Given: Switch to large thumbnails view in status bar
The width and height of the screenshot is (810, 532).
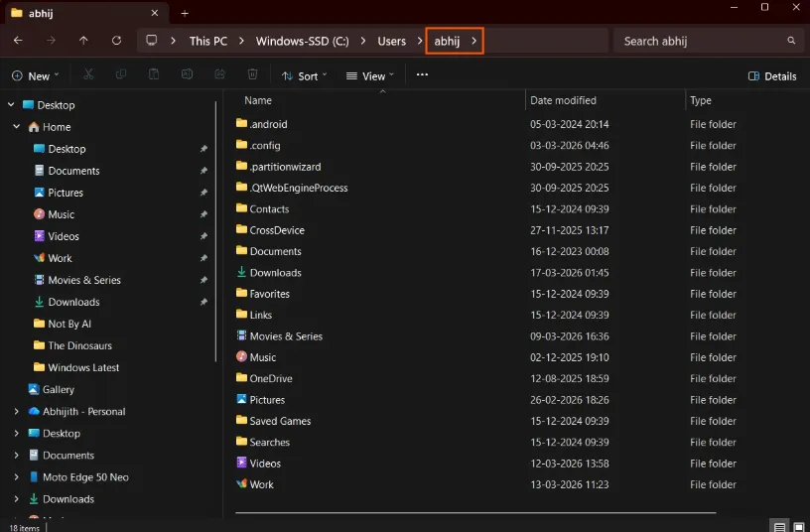Looking at the screenshot, I should pyautogui.click(x=798, y=527).
